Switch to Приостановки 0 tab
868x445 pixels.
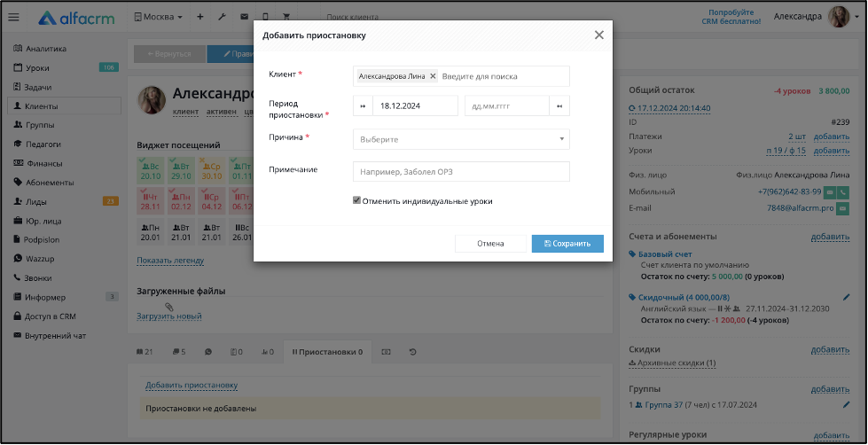pos(327,351)
